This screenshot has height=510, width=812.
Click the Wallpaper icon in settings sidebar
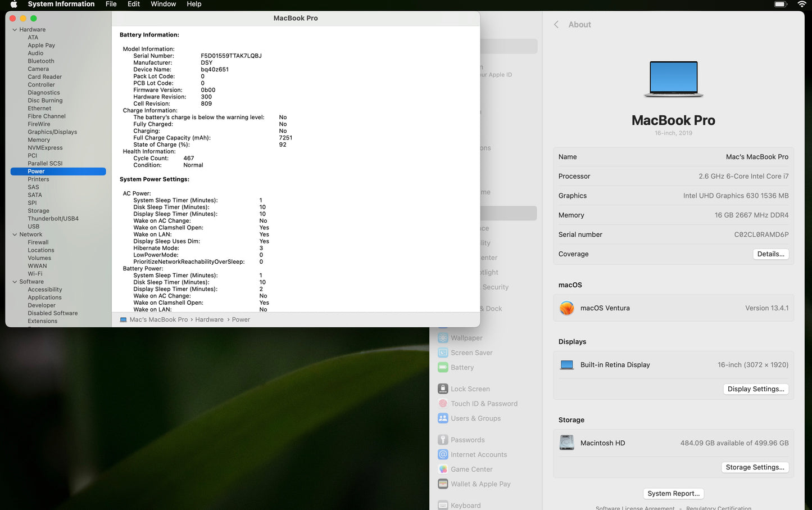pyautogui.click(x=443, y=338)
